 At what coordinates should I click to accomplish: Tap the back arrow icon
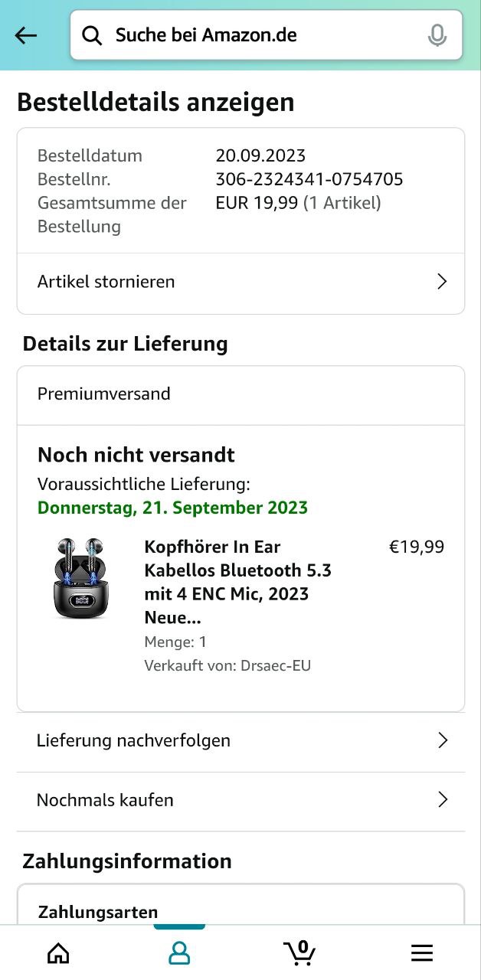[26, 35]
